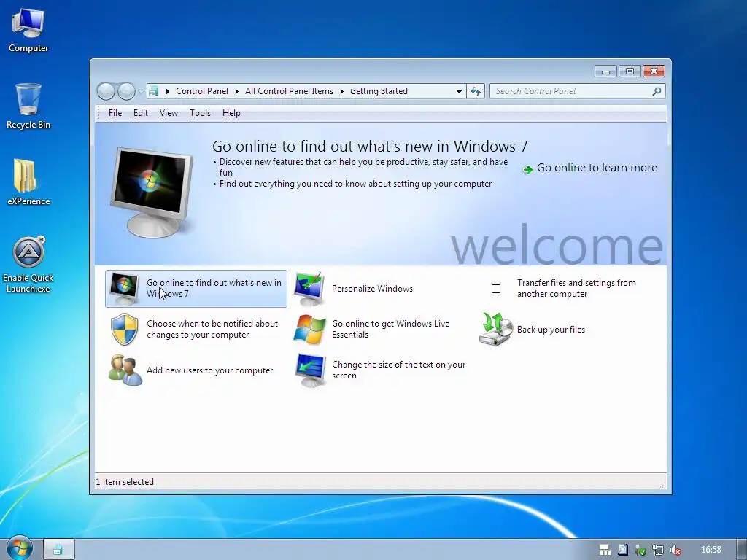747x560 pixels.
Task: Click the Add new users people icon
Action: click(x=125, y=370)
